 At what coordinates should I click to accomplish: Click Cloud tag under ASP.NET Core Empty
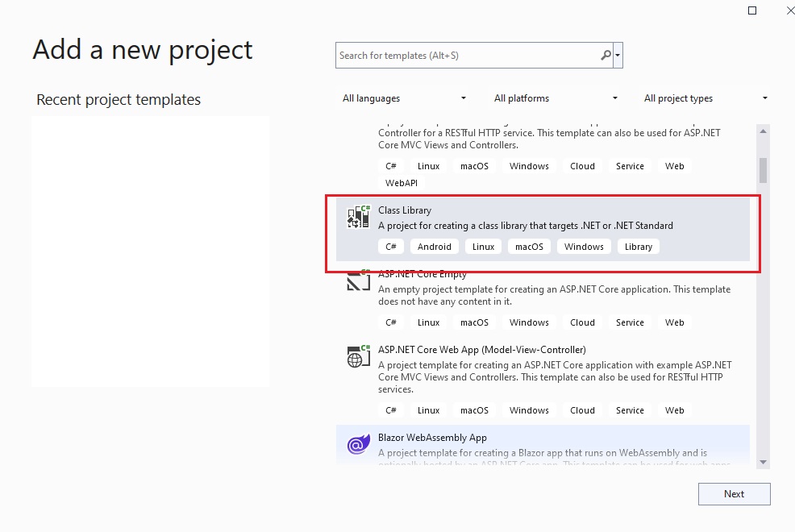[583, 322]
